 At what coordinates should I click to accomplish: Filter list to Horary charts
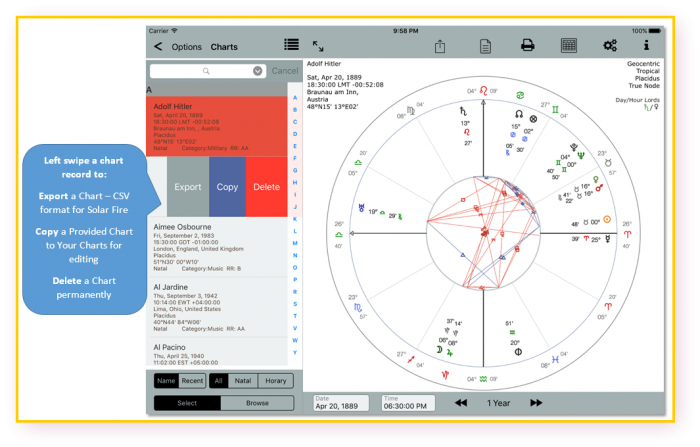(275, 381)
